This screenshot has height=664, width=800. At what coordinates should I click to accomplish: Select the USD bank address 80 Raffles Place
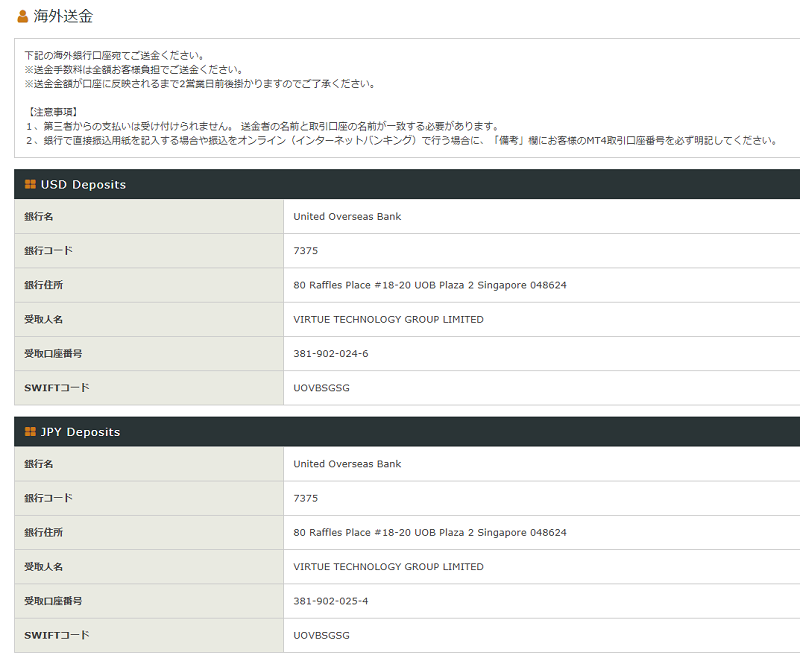[430, 285]
